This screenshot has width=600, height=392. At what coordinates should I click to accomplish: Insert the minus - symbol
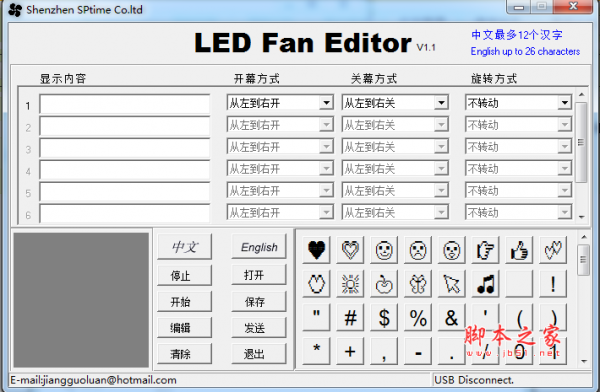418,351
